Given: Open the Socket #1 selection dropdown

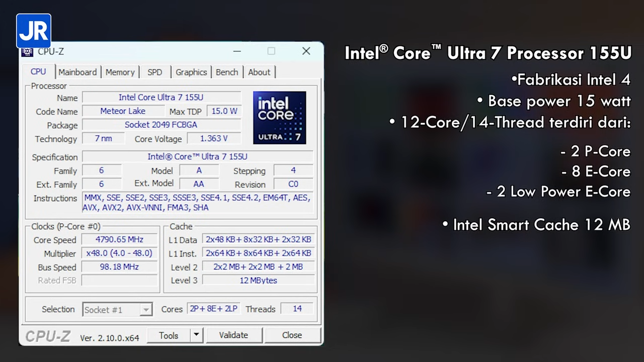Looking at the screenshot, I should click(117, 310).
